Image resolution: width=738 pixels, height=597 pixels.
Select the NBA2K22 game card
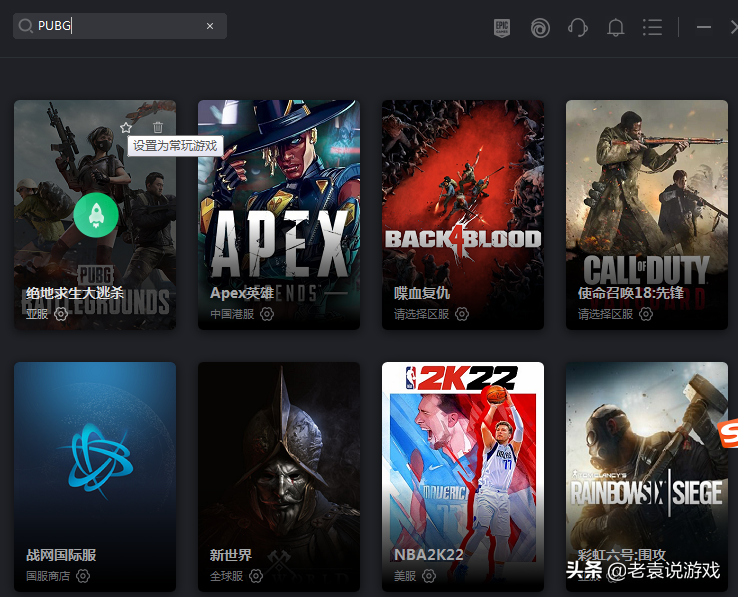(x=463, y=476)
